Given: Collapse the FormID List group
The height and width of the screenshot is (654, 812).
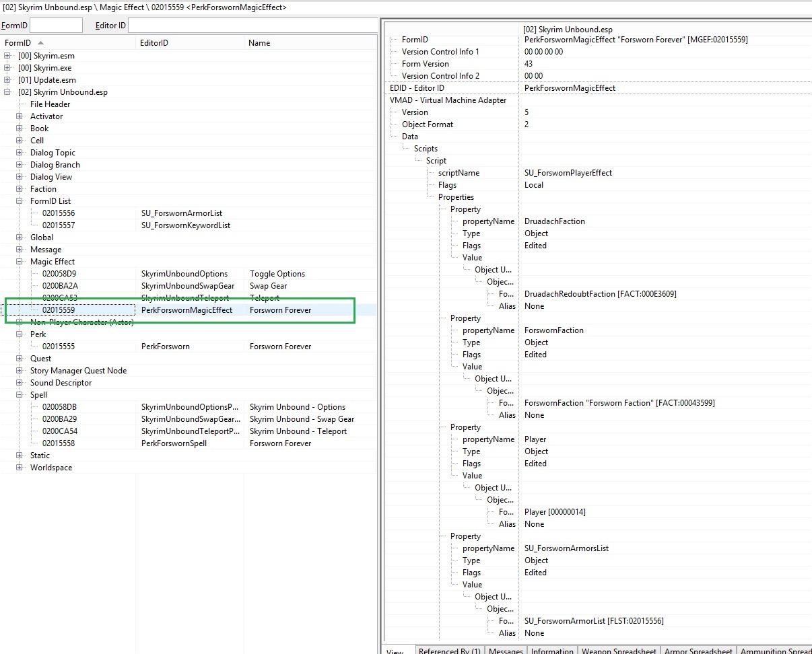Looking at the screenshot, I should coord(20,201).
